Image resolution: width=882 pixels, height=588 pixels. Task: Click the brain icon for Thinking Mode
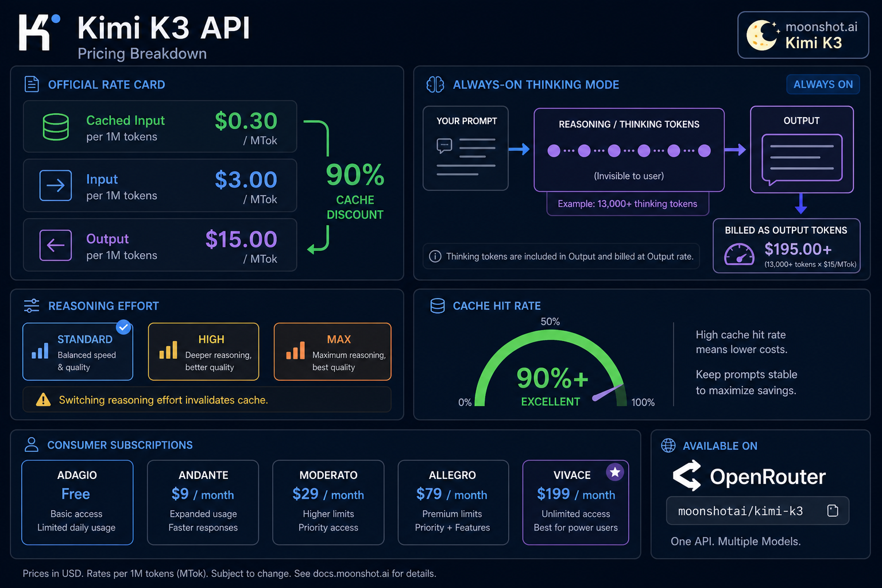click(x=435, y=84)
